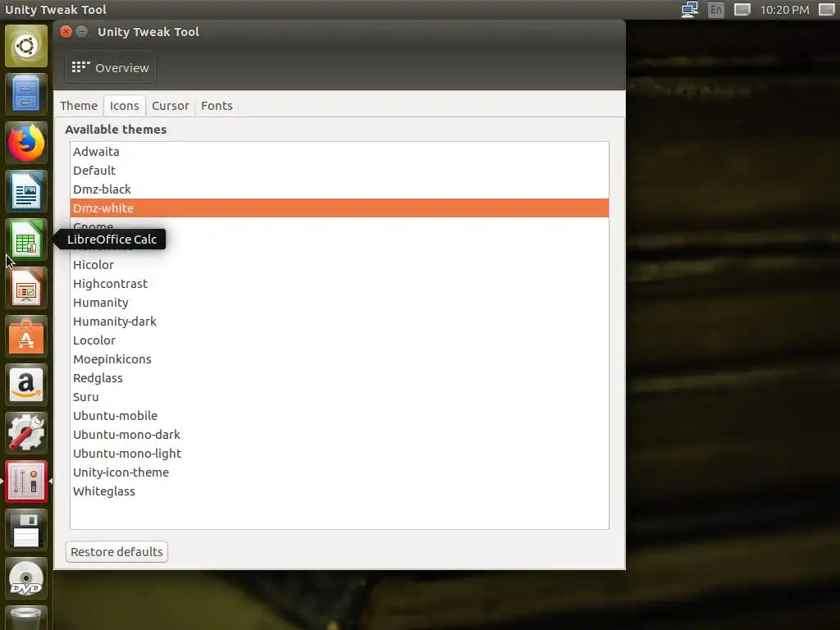Select the Locolor theme

click(340, 340)
